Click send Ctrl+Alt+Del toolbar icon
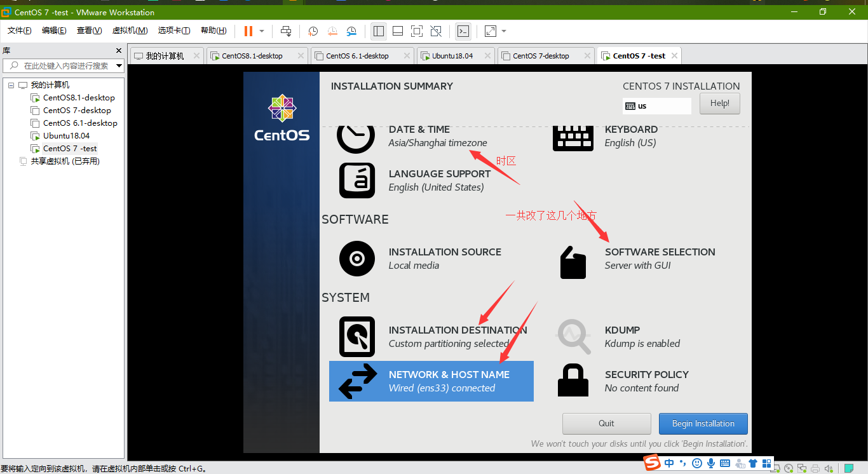Viewport: 868px width, 474px height. (x=286, y=31)
